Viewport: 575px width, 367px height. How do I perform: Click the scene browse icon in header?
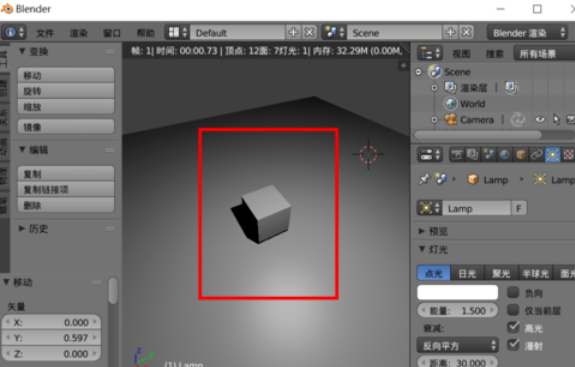(334, 33)
